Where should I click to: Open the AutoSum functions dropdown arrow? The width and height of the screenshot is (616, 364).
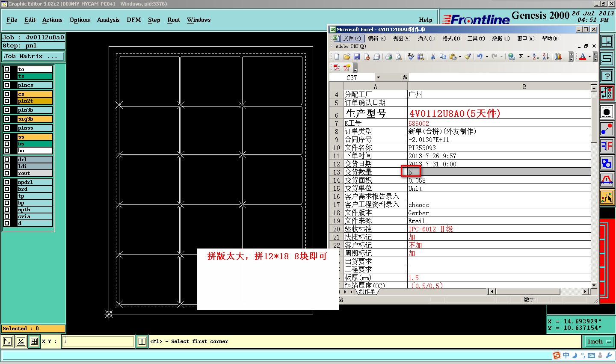tap(528, 56)
